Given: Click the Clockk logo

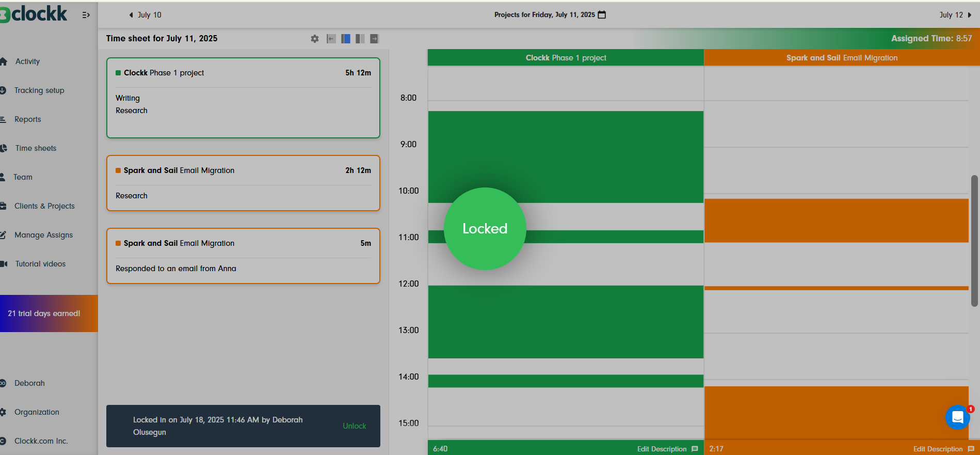Looking at the screenshot, I should coord(34,14).
